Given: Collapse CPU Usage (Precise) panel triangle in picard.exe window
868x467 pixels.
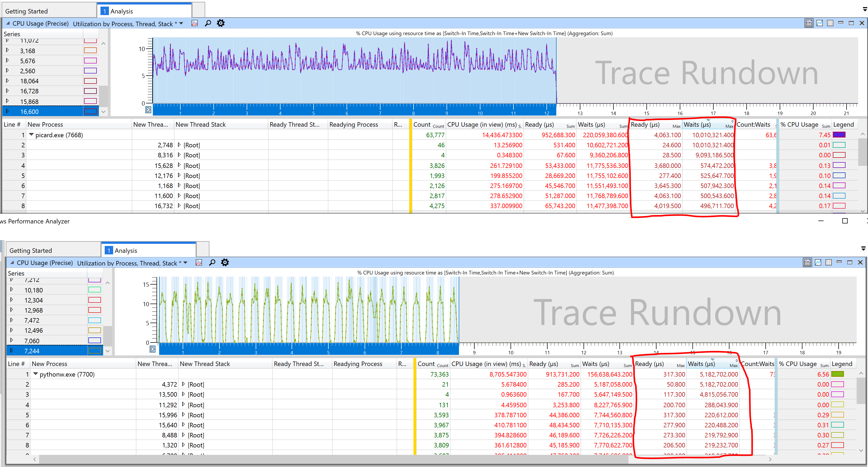Looking at the screenshot, I should [8, 23].
